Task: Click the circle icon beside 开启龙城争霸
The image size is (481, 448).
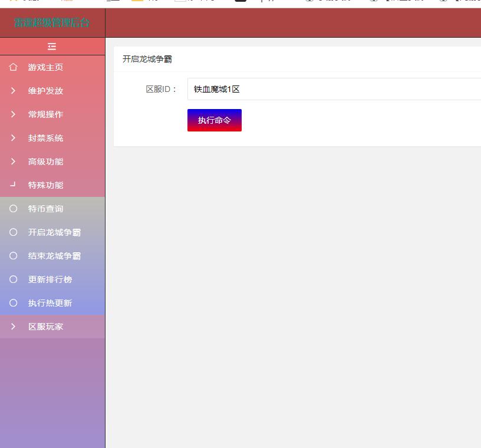Action: [x=13, y=232]
